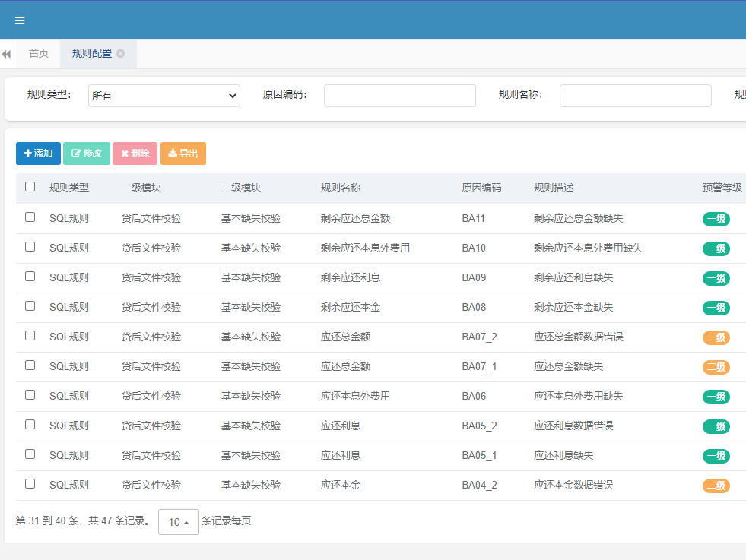Click rule name 剩余应还本金

click(x=351, y=307)
